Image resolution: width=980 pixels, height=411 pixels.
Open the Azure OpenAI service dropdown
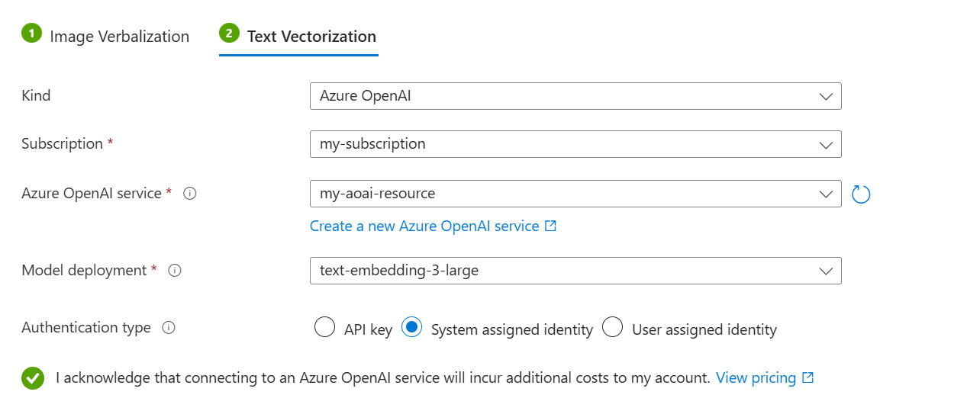[575, 194]
